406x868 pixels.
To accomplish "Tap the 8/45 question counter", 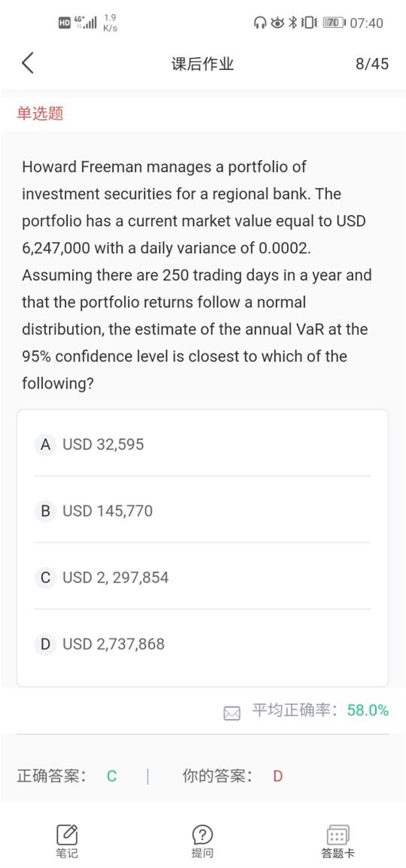I will coord(371,64).
